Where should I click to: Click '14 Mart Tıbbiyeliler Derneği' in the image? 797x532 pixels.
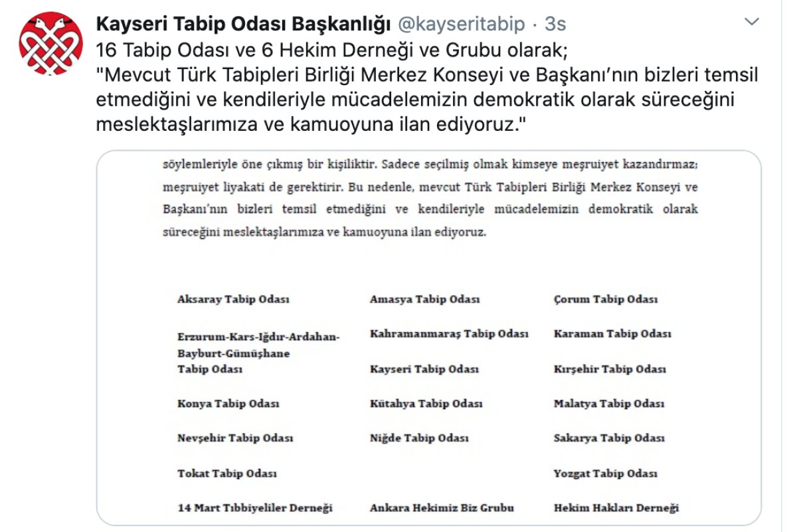(255, 508)
